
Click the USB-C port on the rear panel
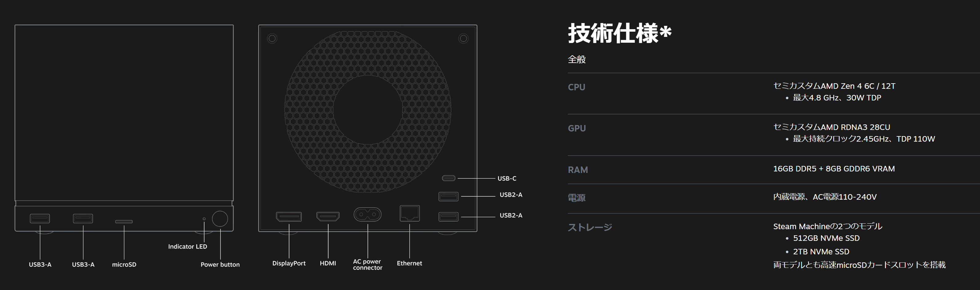pos(448,178)
